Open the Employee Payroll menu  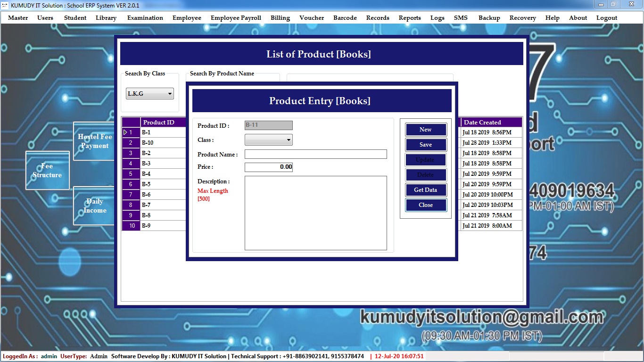(236, 18)
